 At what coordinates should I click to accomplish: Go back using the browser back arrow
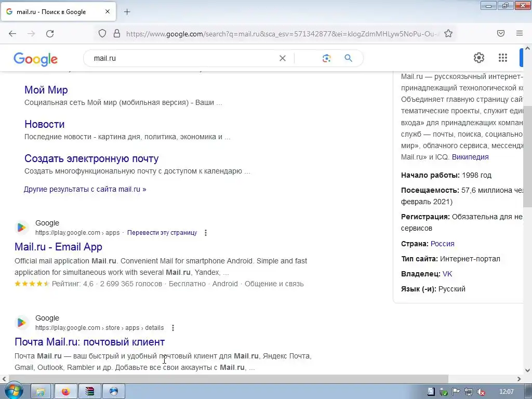[12, 34]
